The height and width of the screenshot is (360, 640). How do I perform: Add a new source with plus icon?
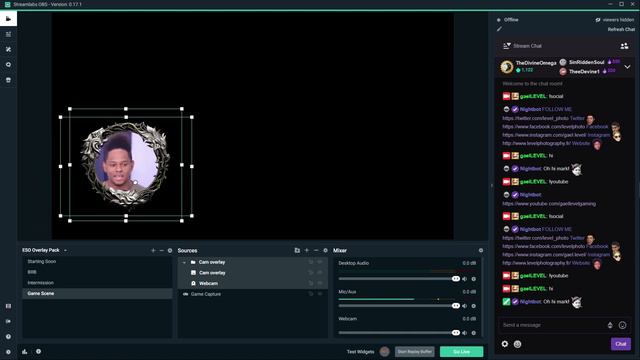coord(307,250)
